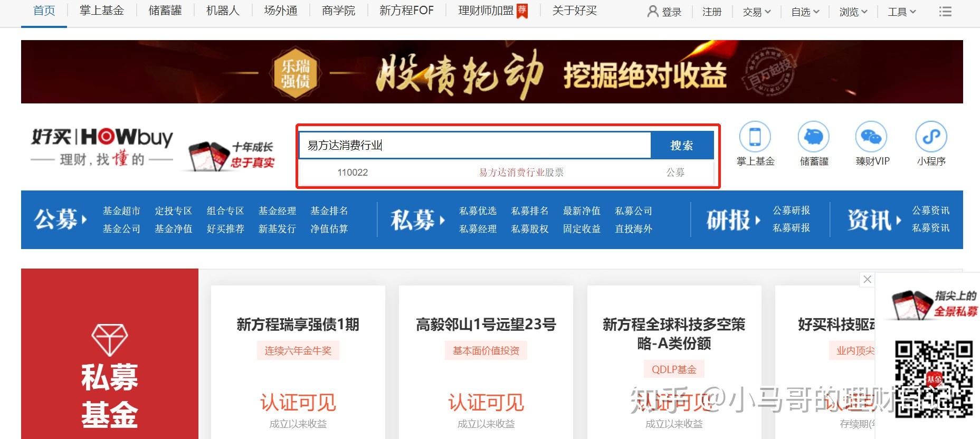Viewport: 980px width, 439px height.
Task: Open the 基金超市 link
Action: tap(121, 211)
